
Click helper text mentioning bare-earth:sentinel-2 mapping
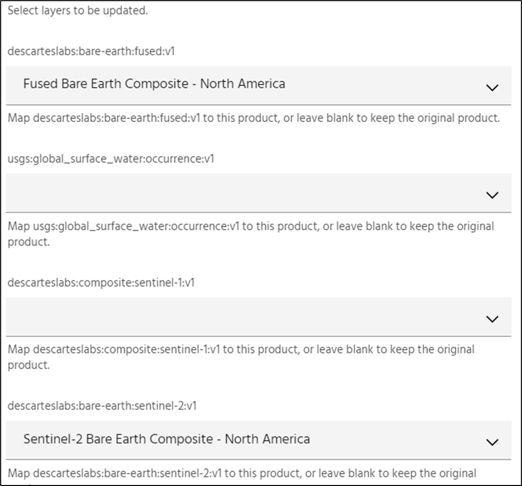point(242,473)
